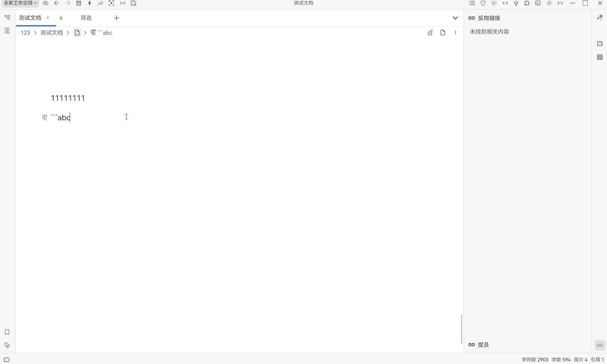Open the document more options menu
This screenshot has width=607, height=364.
coord(455,33)
